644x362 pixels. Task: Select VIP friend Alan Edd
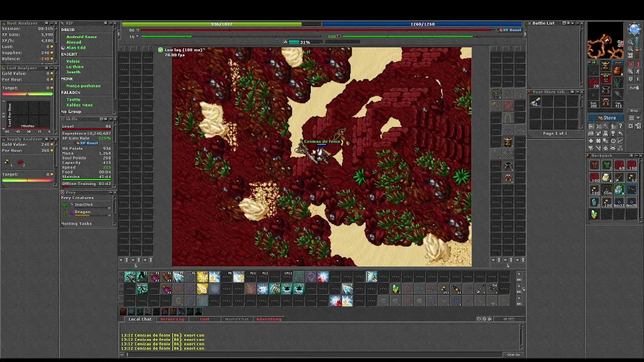click(x=76, y=47)
